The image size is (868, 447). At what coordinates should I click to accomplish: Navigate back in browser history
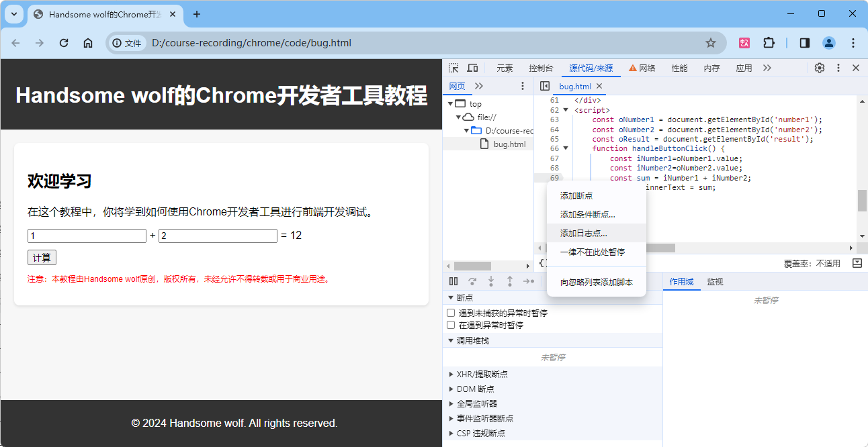pyautogui.click(x=15, y=43)
